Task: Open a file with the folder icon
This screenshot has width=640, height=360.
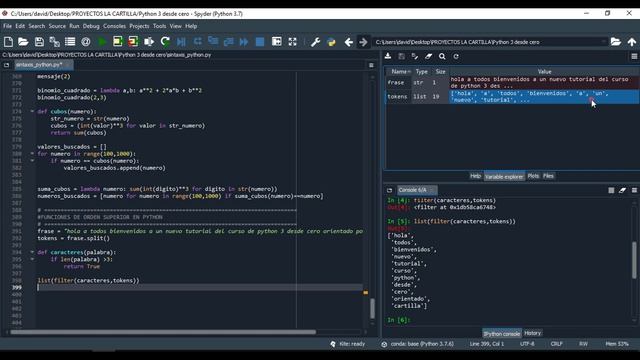Action: [x=23, y=42]
